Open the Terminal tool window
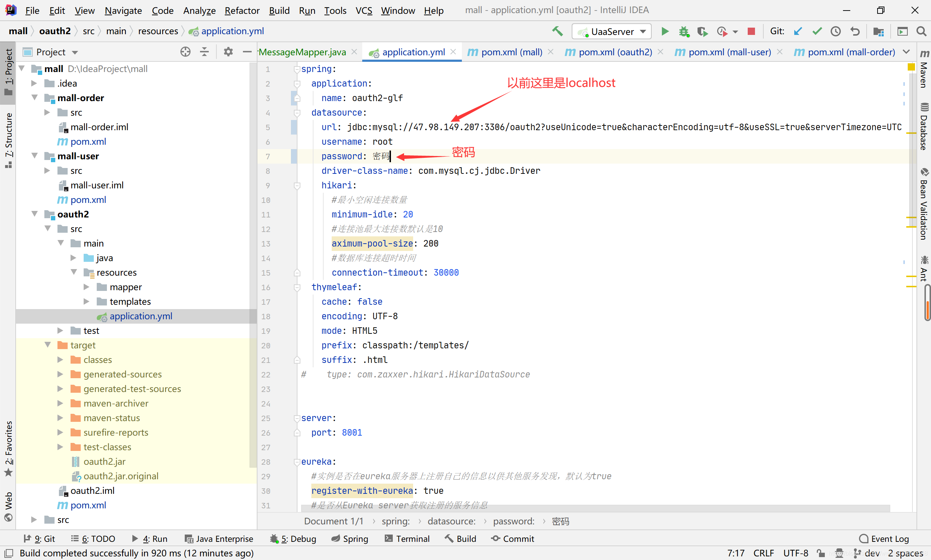The image size is (931, 560). 407,539
